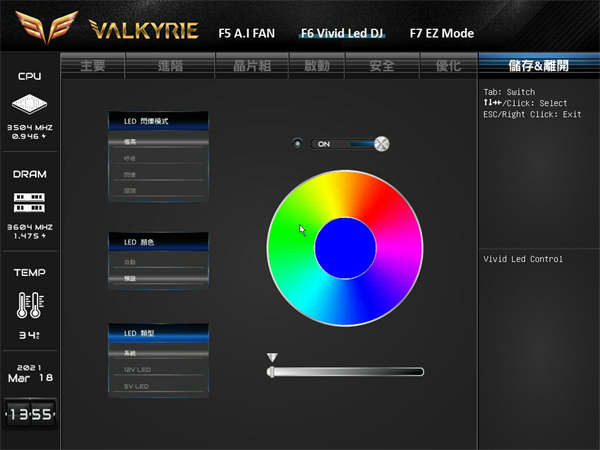Switch to the 安全 tab
The width and height of the screenshot is (600, 450).
click(x=382, y=66)
